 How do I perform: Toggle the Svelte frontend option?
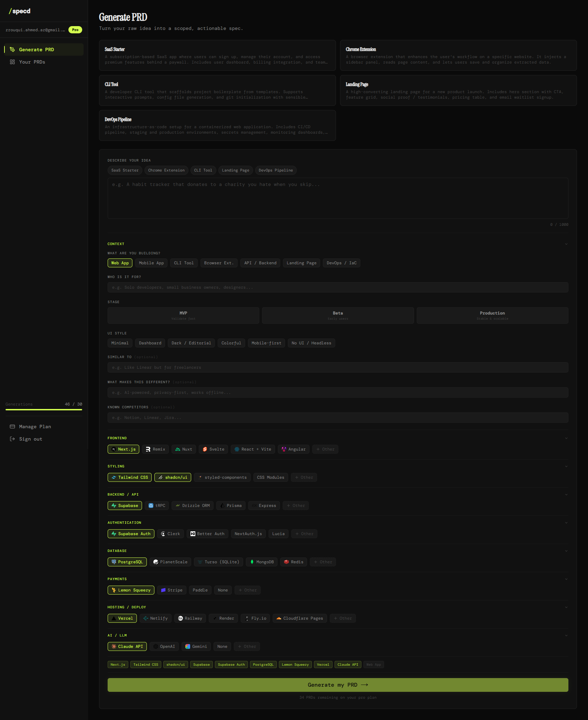(213, 449)
